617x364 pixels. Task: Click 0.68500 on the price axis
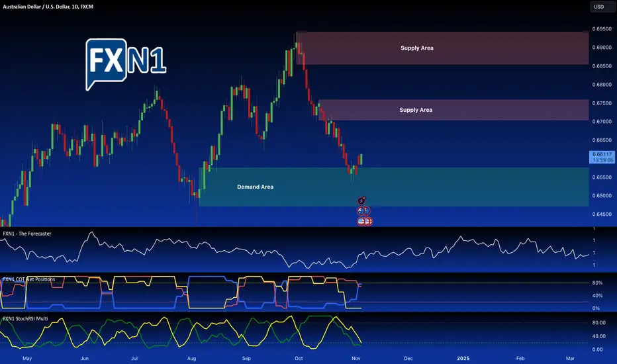[602, 66]
